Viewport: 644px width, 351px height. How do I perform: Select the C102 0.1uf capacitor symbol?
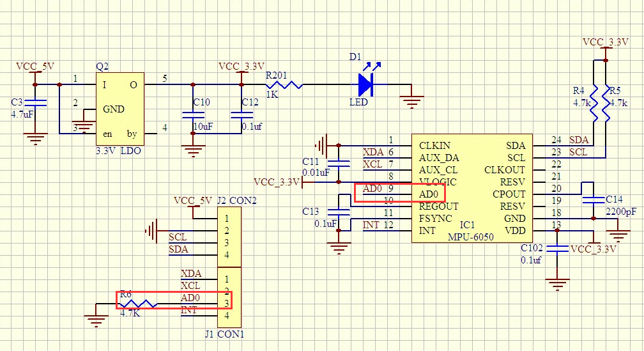pyautogui.click(x=557, y=249)
